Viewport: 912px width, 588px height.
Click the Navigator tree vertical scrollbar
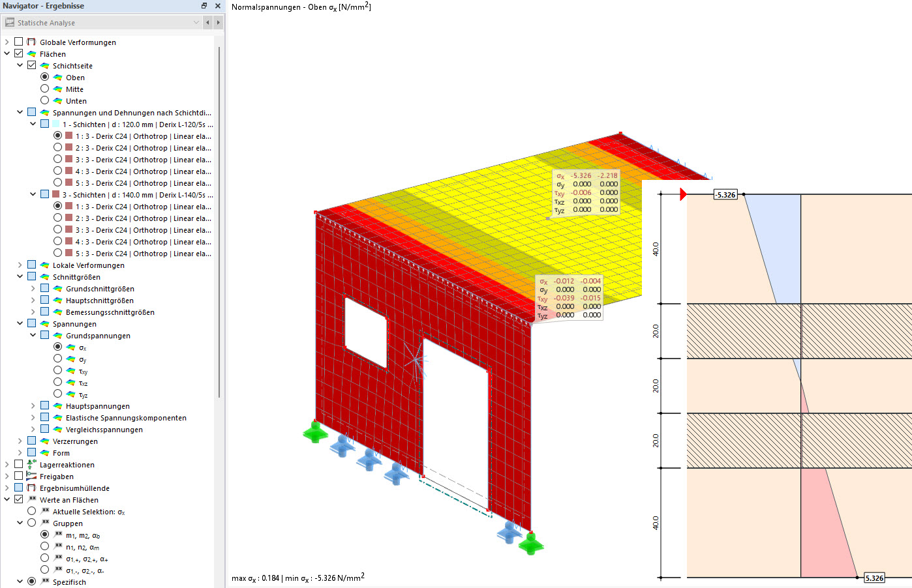[x=219, y=222]
